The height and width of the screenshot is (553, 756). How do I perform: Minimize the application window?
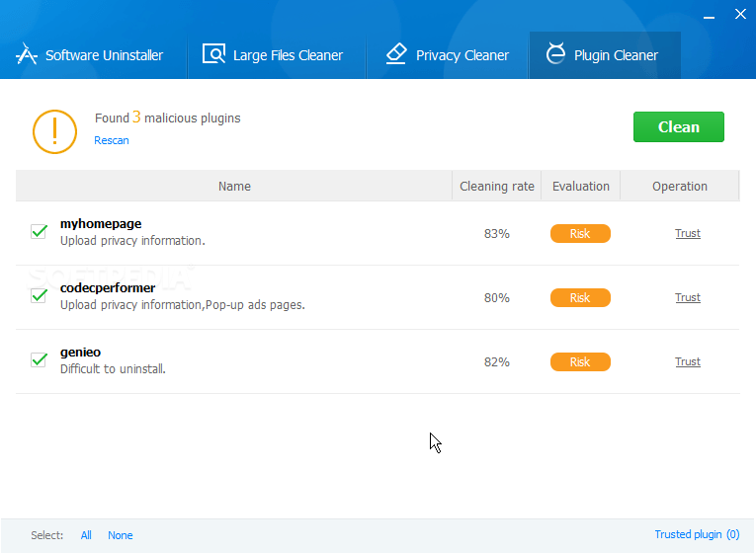tap(709, 17)
